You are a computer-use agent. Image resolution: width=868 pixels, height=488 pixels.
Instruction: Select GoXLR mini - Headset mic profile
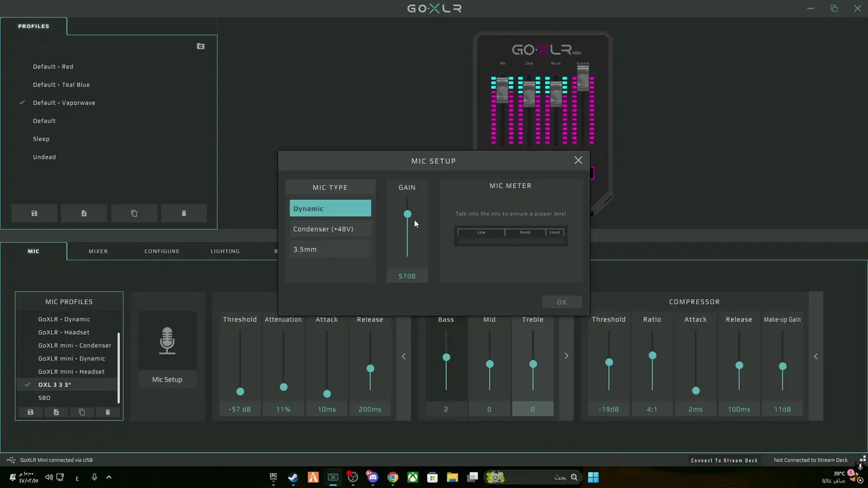pyautogui.click(x=71, y=371)
